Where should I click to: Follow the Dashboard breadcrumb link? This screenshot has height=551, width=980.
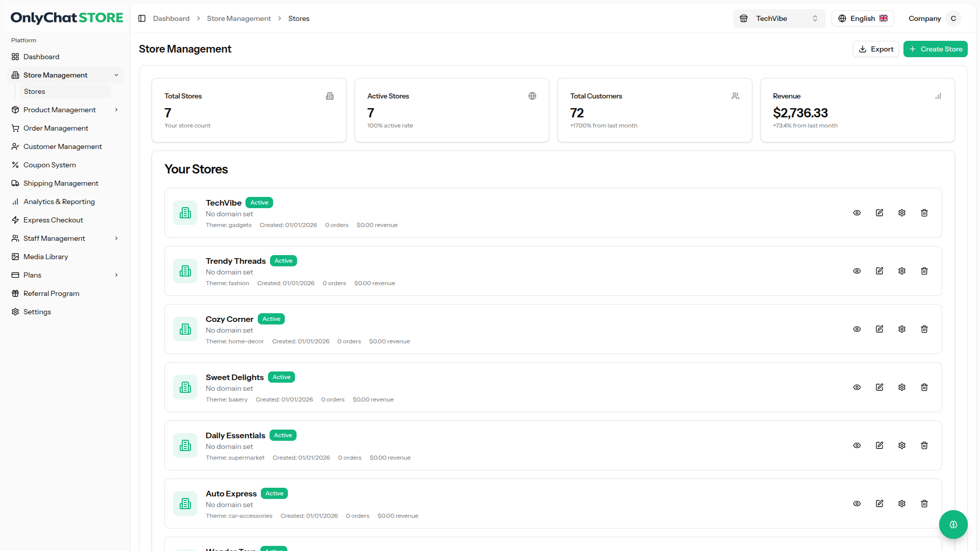[171, 18]
